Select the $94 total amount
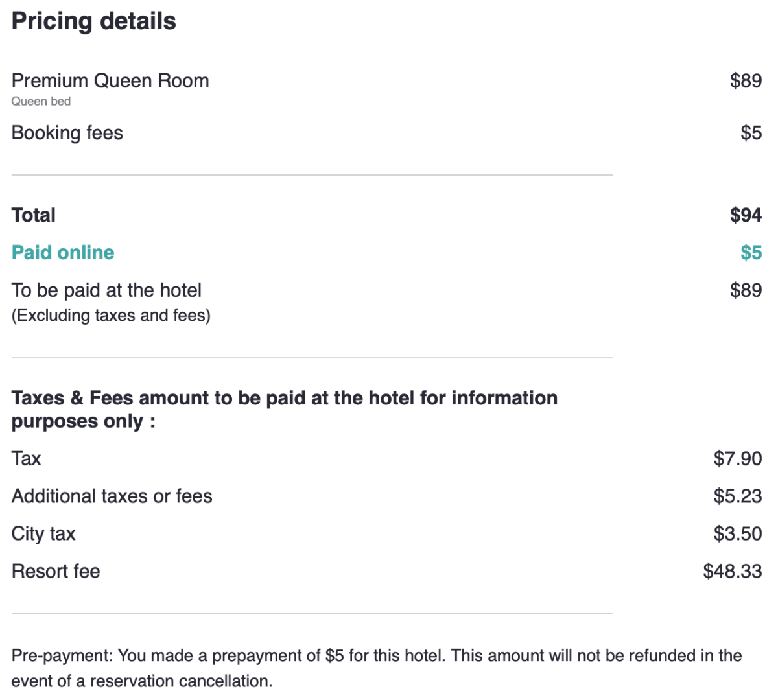Viewport: 778px width, 700px height. (746, 215)
